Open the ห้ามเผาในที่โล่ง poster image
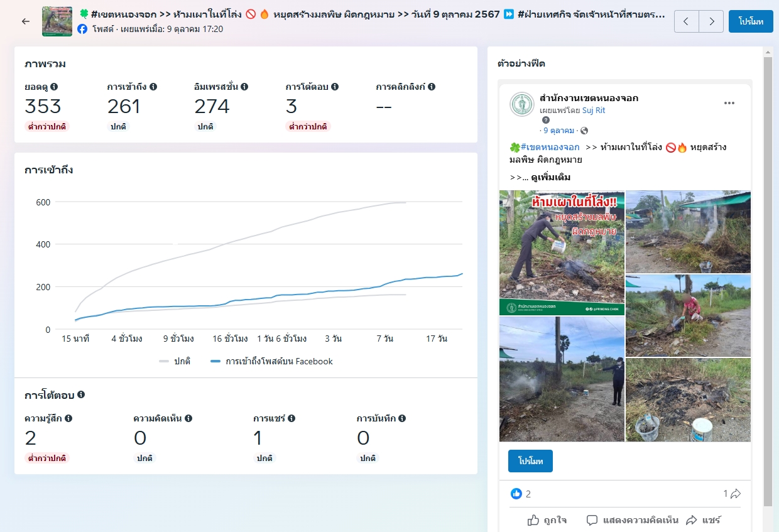This screenshot has height=532, width=779. pyautogui.click(x=562, y=252)
